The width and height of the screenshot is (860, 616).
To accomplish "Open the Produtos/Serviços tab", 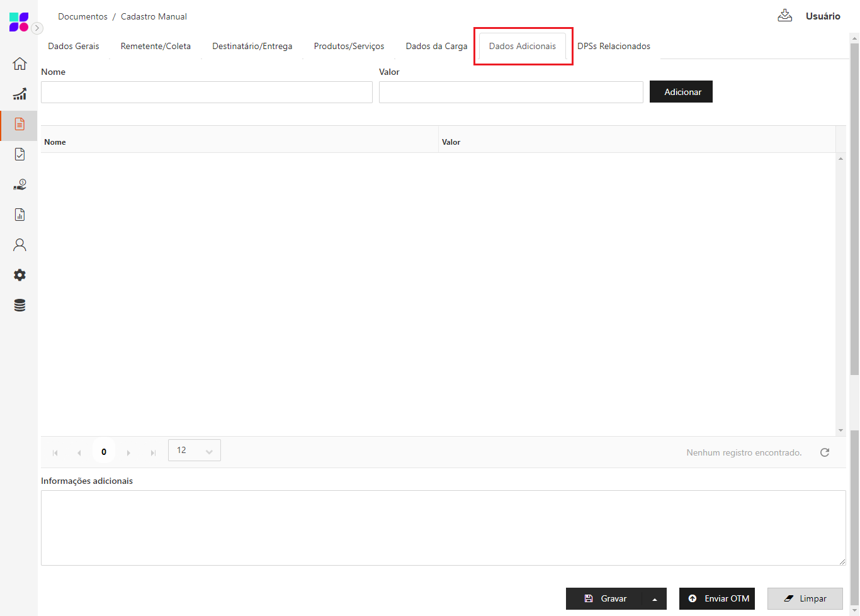I will point(349,46).
